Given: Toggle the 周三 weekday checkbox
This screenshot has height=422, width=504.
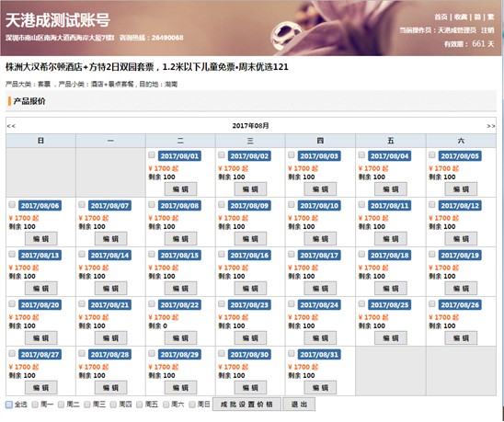Looking at the screenshot, I should click(x=87, y=405).
